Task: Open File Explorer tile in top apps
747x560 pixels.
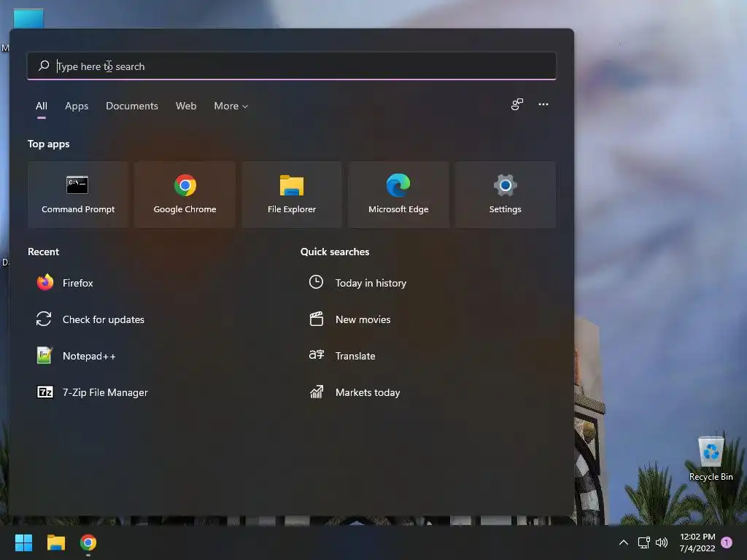Action: coord(292,194)
